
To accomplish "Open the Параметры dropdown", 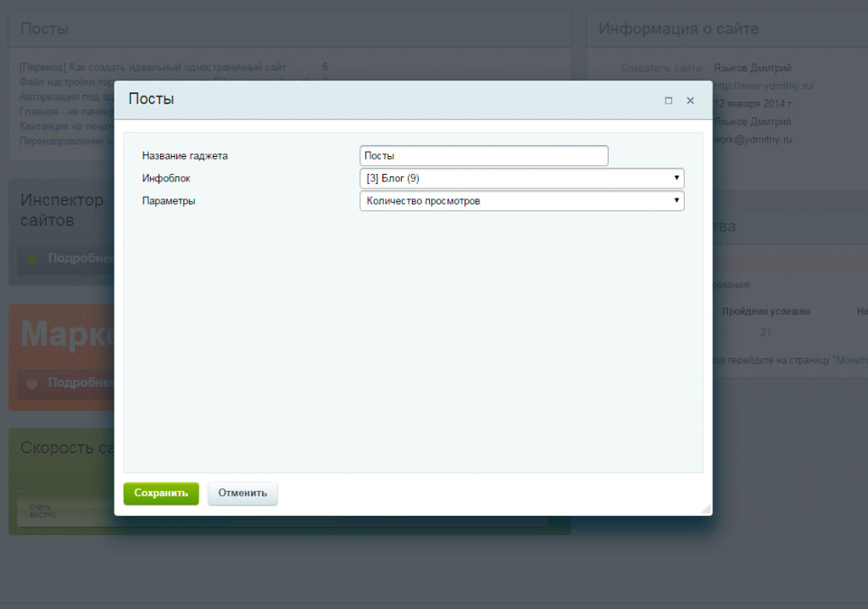I will pyautogui.click(x=522, y=201).
